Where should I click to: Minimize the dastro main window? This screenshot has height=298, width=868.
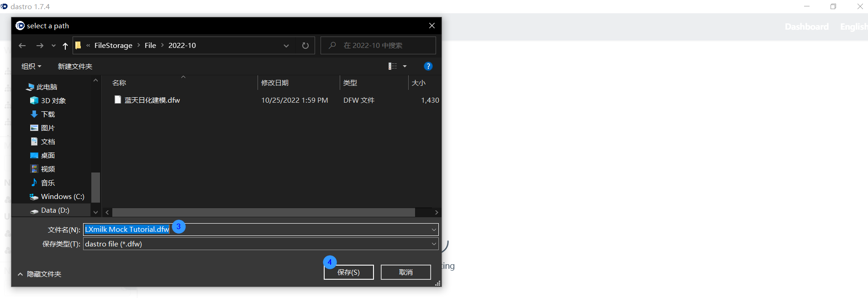pos(807,6)
